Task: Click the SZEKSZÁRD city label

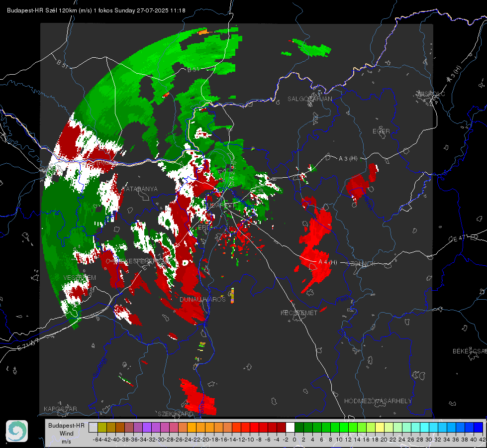Action: point(176,414)
